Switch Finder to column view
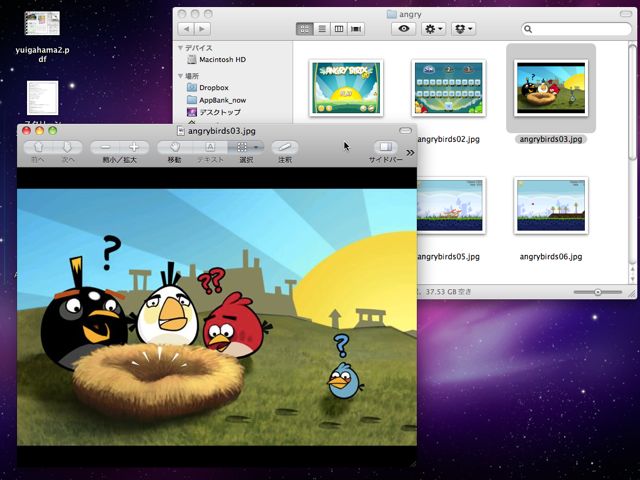 [339, 29]
